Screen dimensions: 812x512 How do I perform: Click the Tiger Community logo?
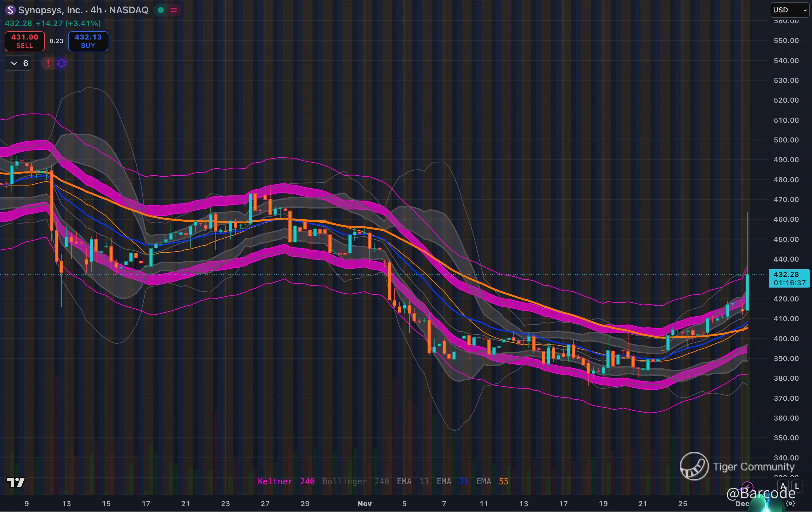pyautogui.click(x=694, y=466)
